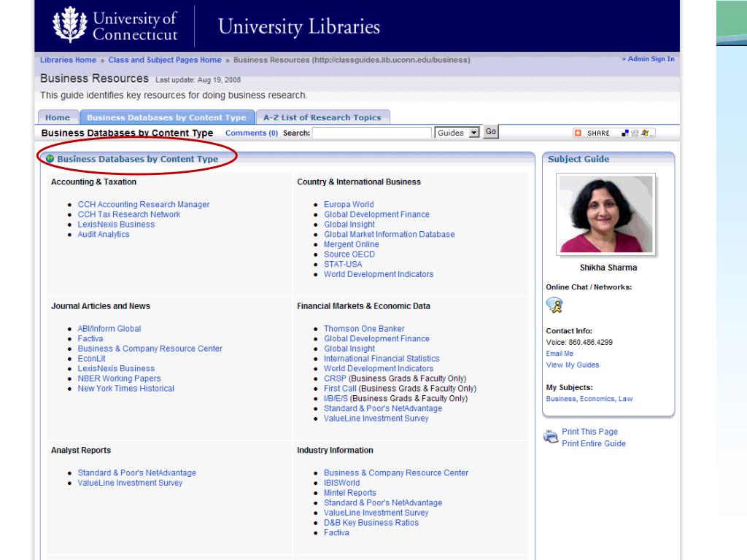747x560 pixels.
Task: Open Factiva under Industry Information
Action: (336, 533)
